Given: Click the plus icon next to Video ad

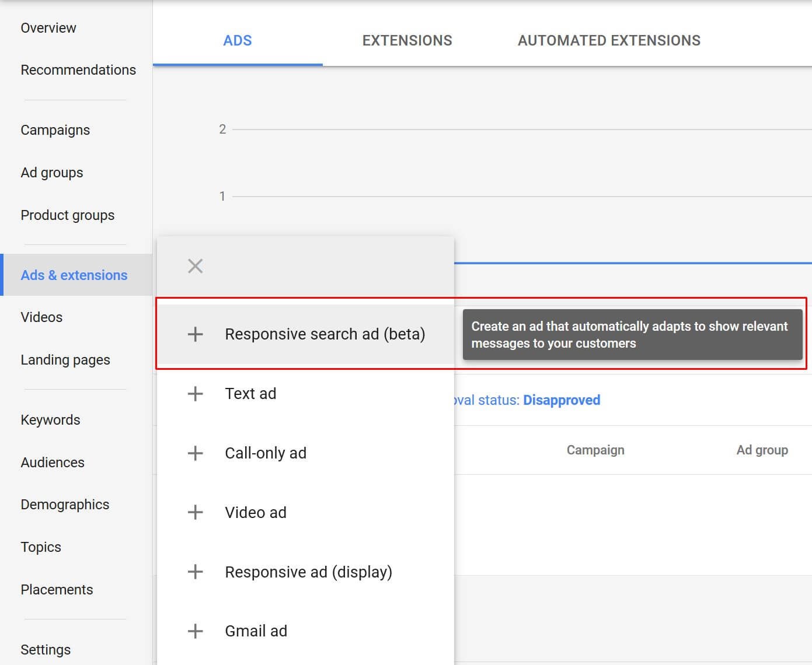Looking at the screenshot, I should pyautogui.click(x=195, y=512).
